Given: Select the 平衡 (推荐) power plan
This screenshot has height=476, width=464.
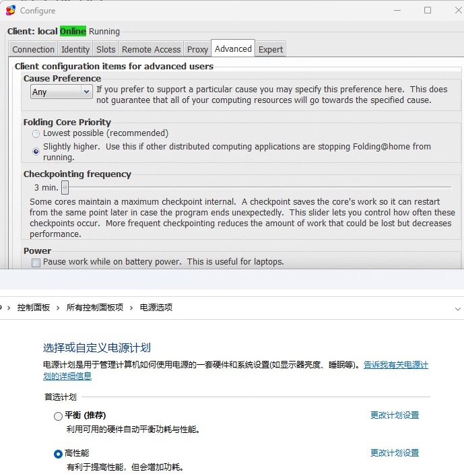Looking at the screenshot, I should tap(58, 416).
